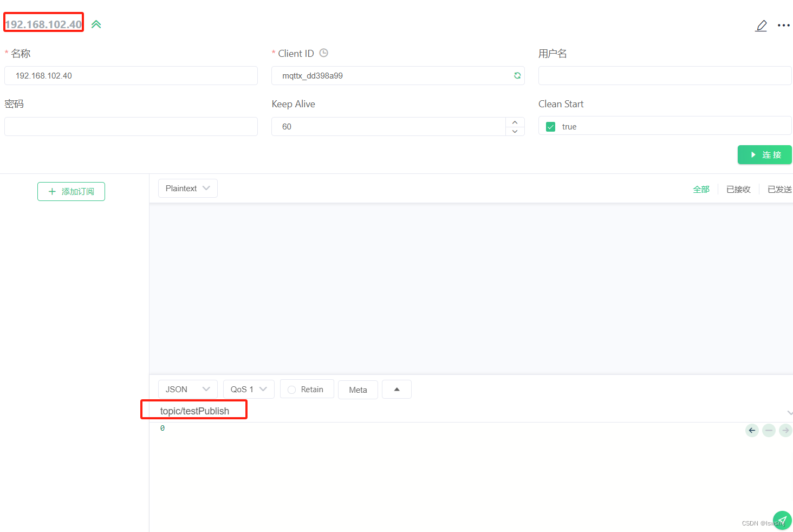
Task: Open the ellipsis more options menu
Action: click(x=784, y=25)
